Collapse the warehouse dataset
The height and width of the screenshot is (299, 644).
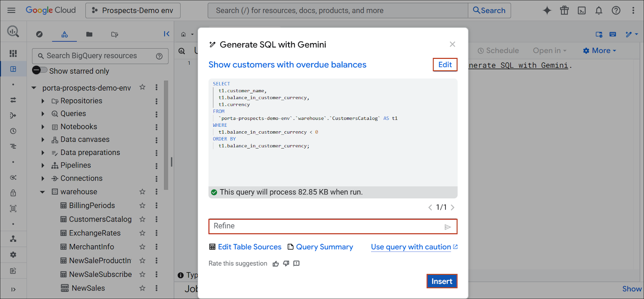tap(42, 192)
